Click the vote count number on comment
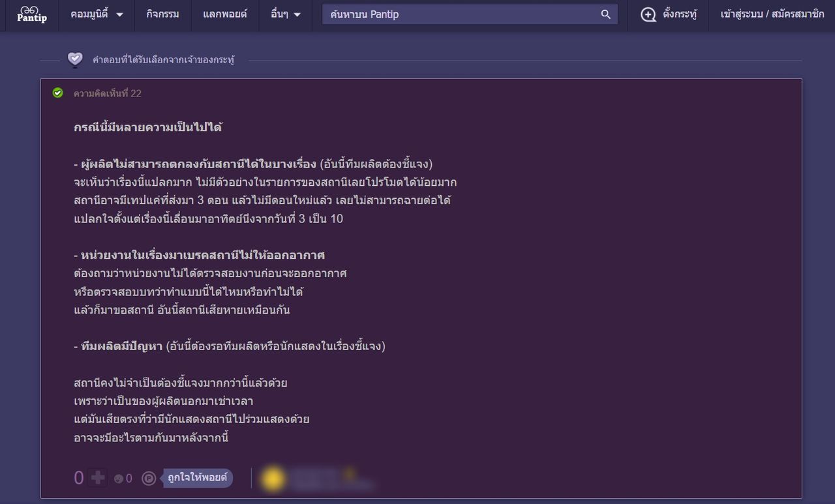 [79, 479]
